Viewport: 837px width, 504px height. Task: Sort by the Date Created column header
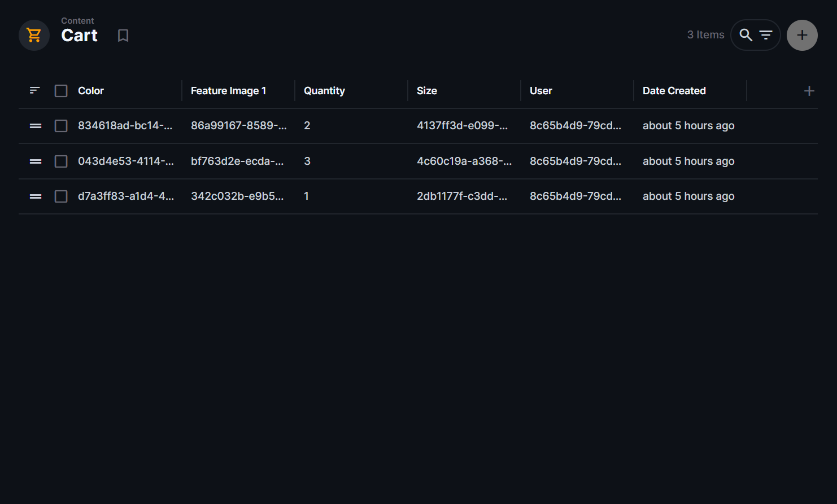pos(674,90)
